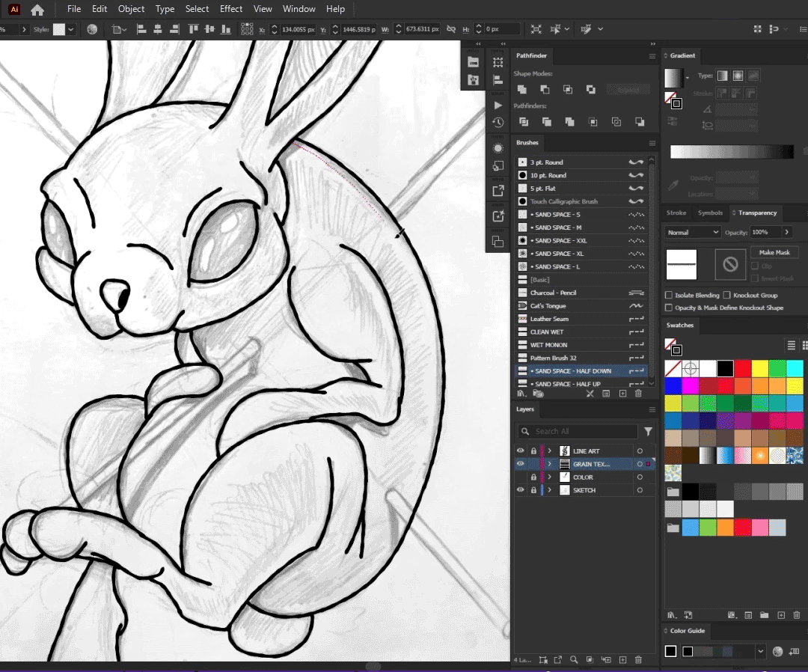Switch to the Stroke tab
The width and height of the screenshot is (808, 672).
coord(676,213)
